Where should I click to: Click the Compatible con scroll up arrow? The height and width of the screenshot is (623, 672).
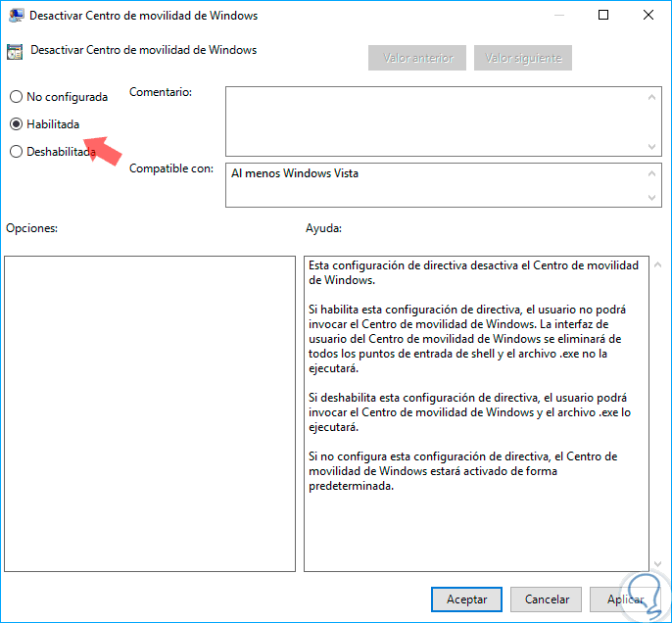[x=651, y=173]
